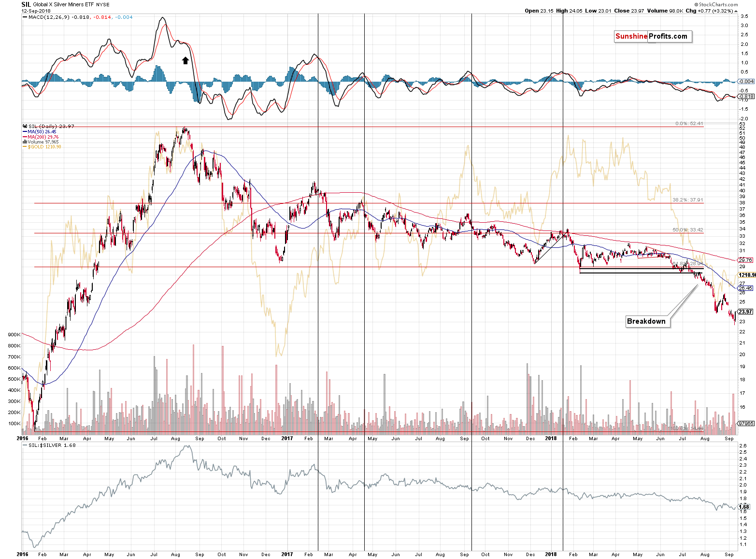Click the 'High 24.05' header value

569,11
